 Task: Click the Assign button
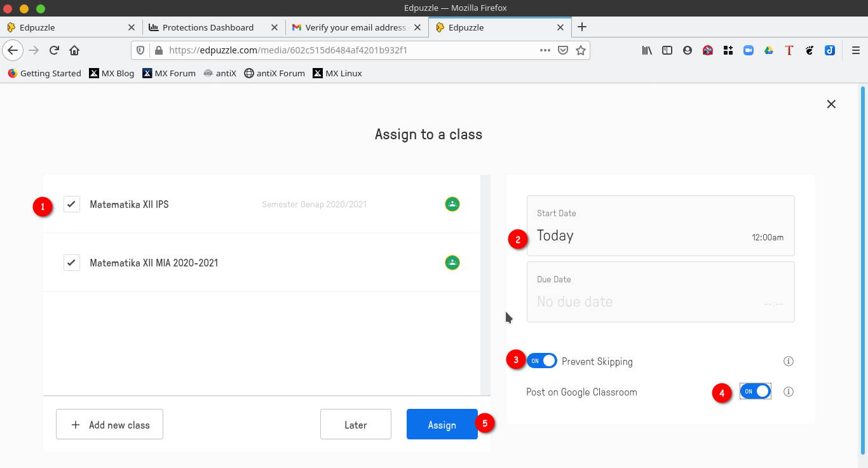[442, 424]
